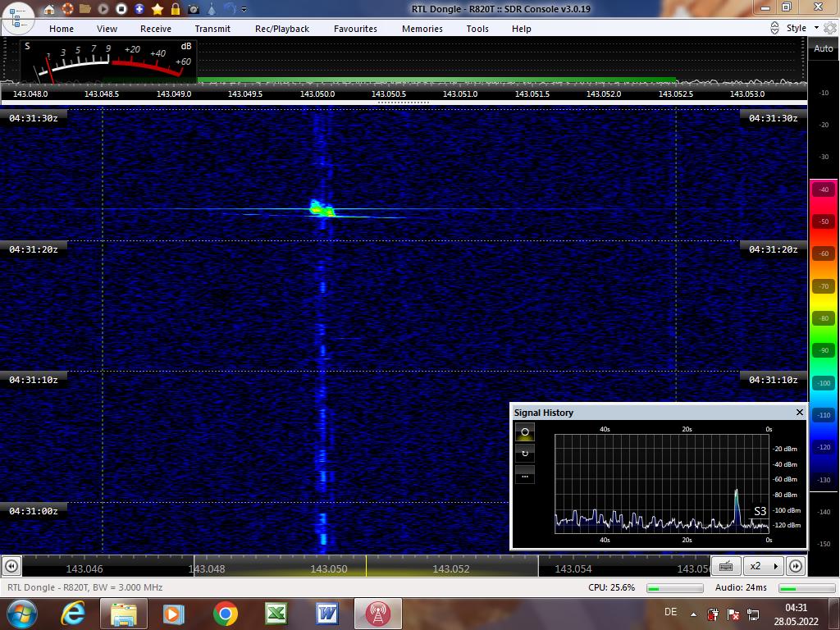The height and width of the screenshot is (630, 840).
Task: Click the 143.050.0 frequency scale label
Action: pyautogui.click(x=317, y=94)
